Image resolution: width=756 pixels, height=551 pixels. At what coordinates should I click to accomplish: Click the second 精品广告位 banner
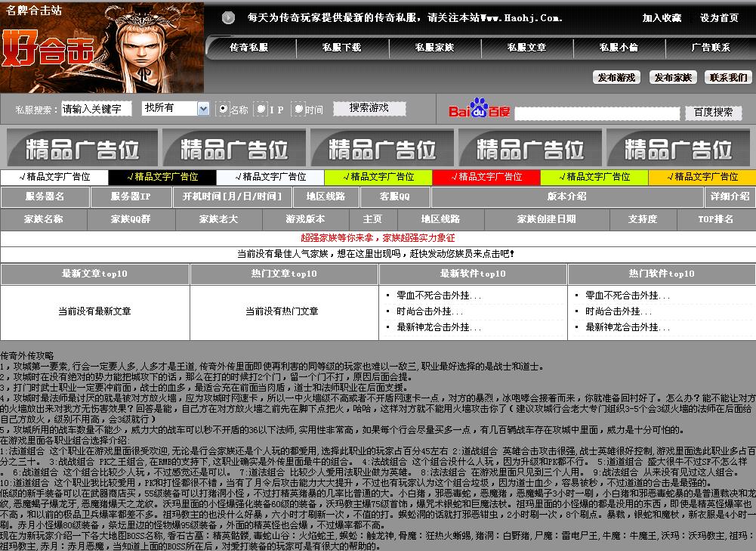click(234, 147)
